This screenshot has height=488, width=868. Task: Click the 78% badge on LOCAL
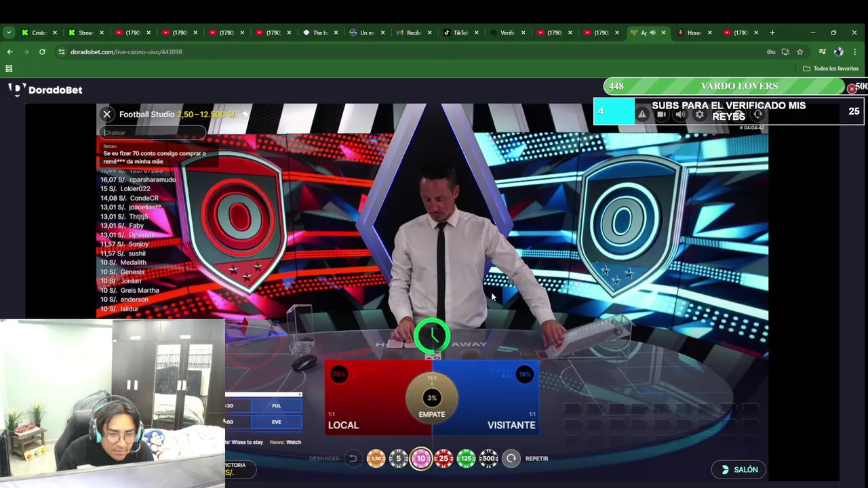pyautogui.click(x=339, y=374)
